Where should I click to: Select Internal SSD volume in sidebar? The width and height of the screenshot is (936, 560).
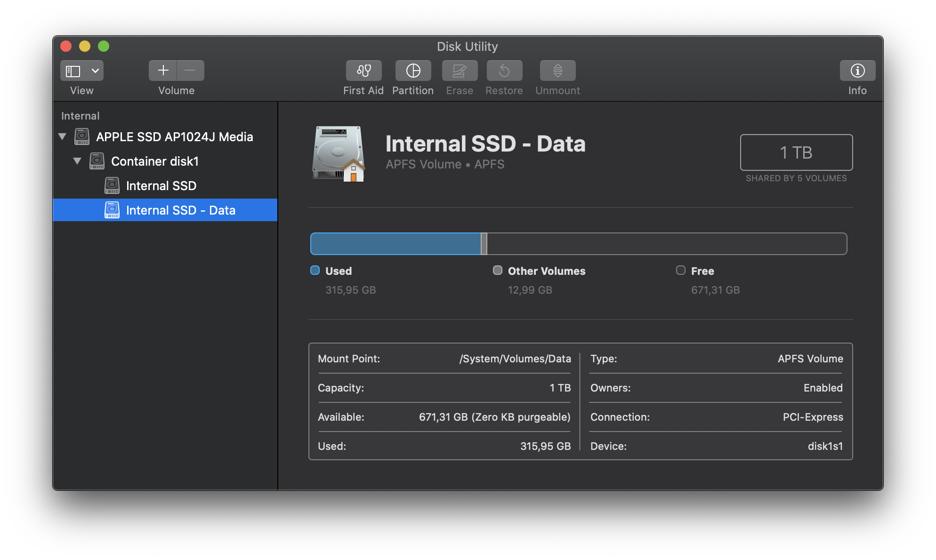coord(161,186)
